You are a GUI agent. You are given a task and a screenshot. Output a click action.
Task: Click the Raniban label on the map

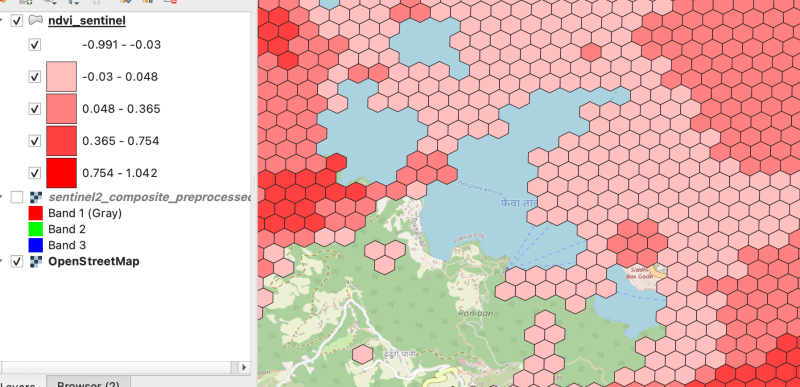476,314
